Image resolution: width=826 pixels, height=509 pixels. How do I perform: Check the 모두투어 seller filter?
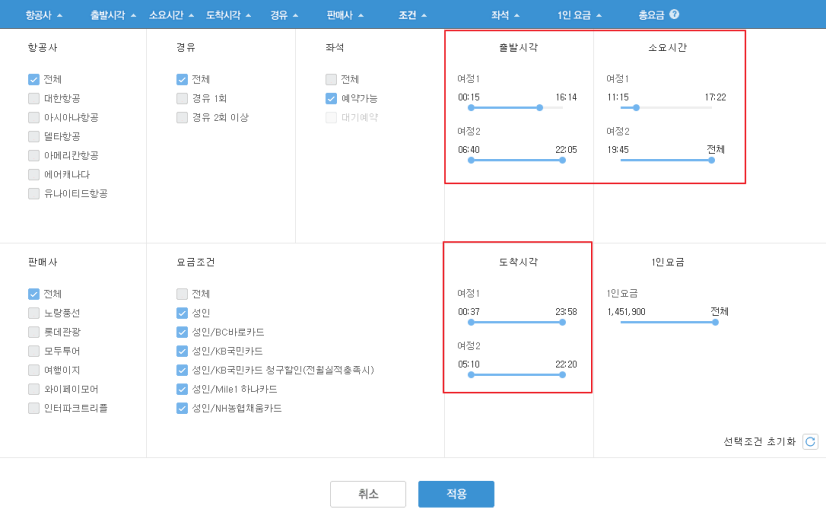coord(34,351)
